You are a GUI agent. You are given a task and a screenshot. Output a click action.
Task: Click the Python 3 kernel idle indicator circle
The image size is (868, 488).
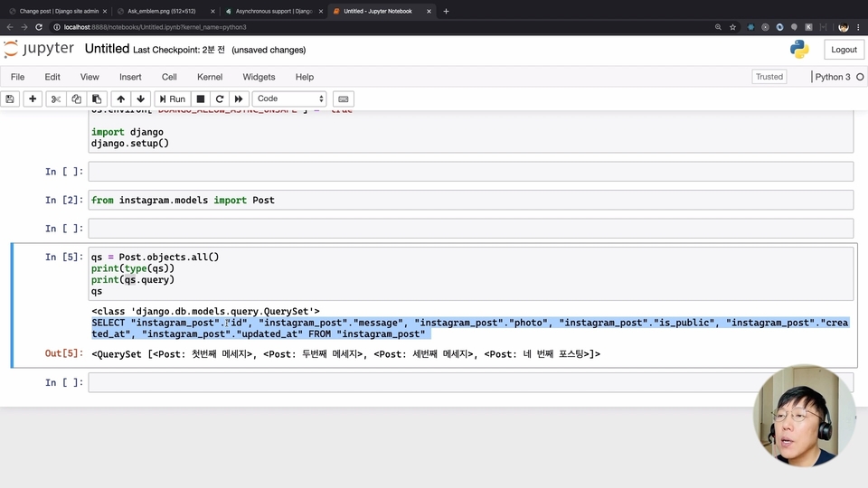click(860, 77)
